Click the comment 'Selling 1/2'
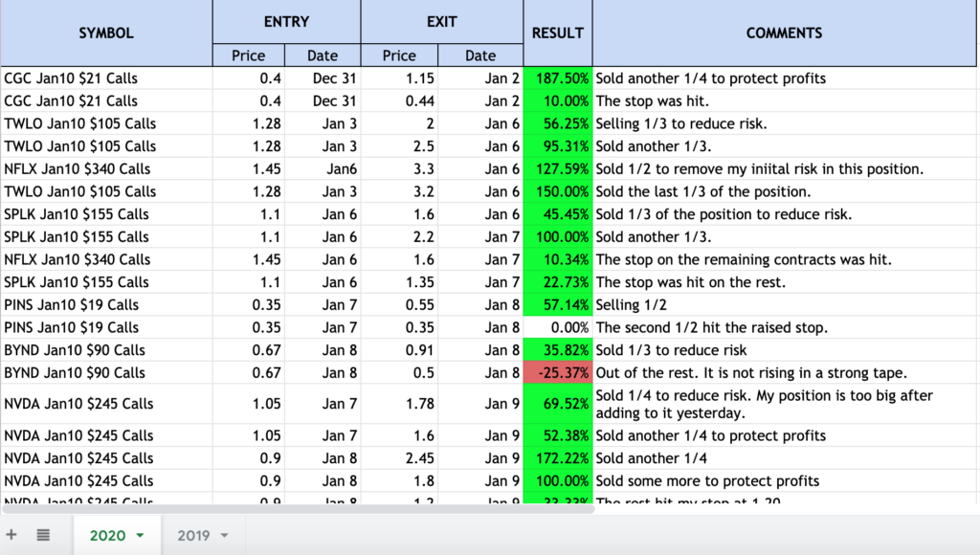Viewport: 980px width, 555px height. [632, 304]
